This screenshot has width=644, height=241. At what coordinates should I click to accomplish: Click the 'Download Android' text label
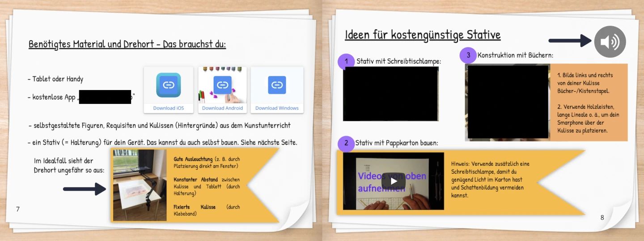(x=222, y=108)
